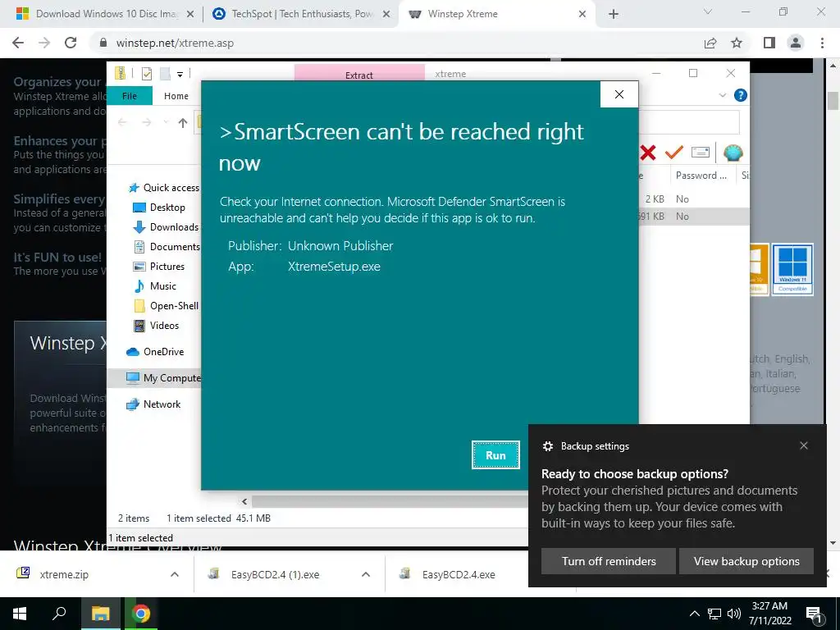
Task: Click Chrome taskbar icon
Action: click(x=141, y=614)
